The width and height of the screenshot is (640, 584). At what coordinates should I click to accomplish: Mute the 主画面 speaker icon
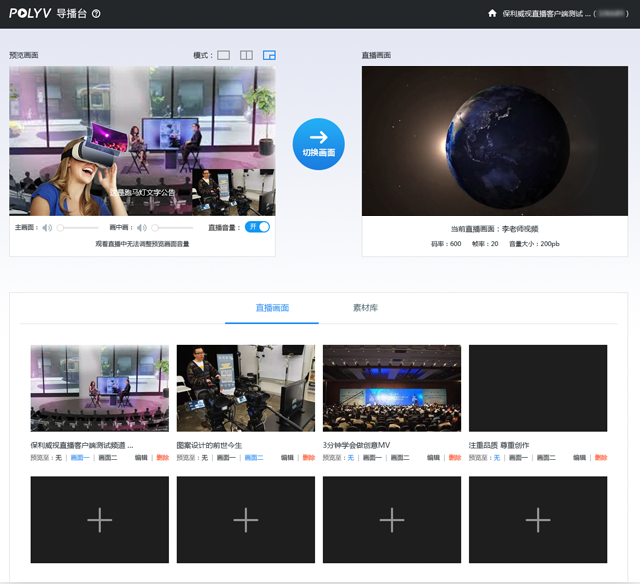click(46, 228)
